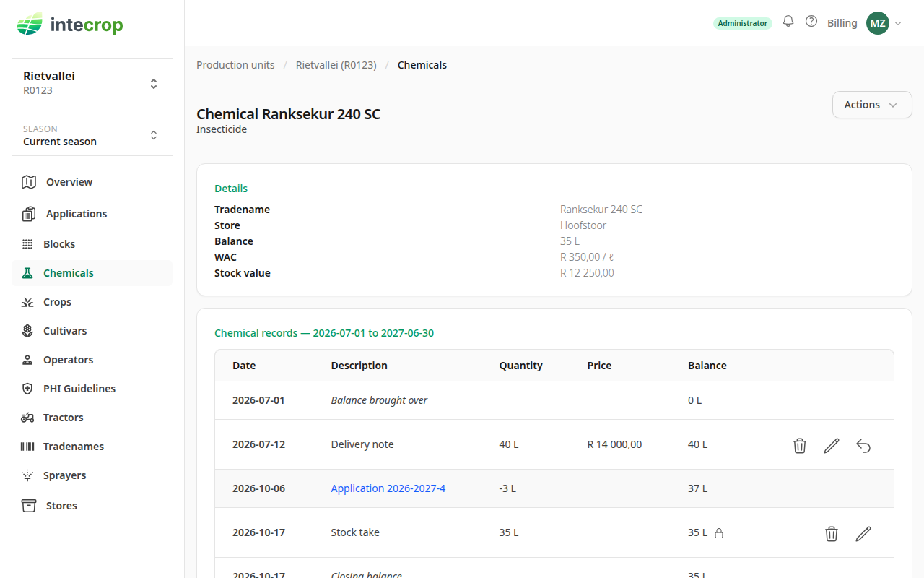The image size is (924, 578).
Task: Click the notifications bell icon
Action: [x=788, y=22]
